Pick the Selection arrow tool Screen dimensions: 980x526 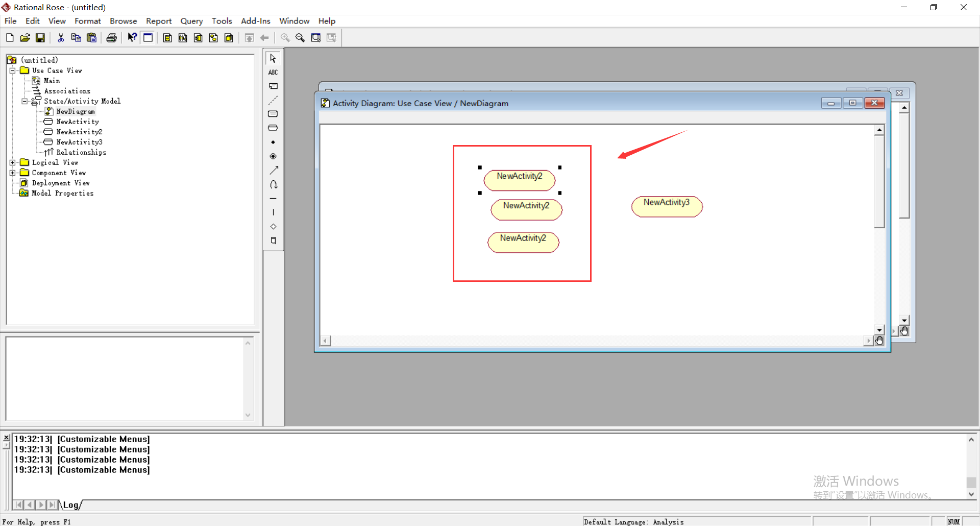coord(273,58)
